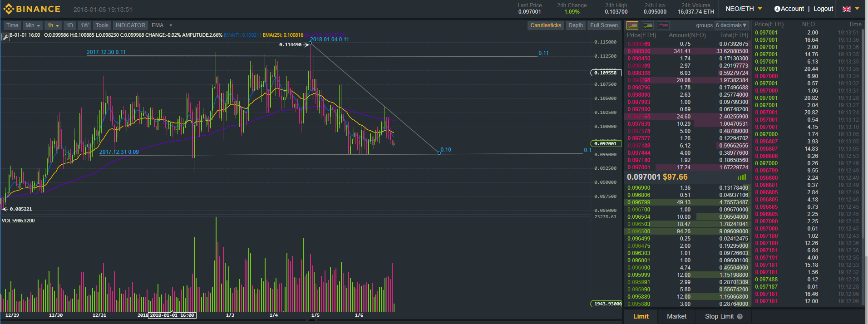Click the trade history Time column header
This screenshot has height=324, width=868.
click(855, 25)
